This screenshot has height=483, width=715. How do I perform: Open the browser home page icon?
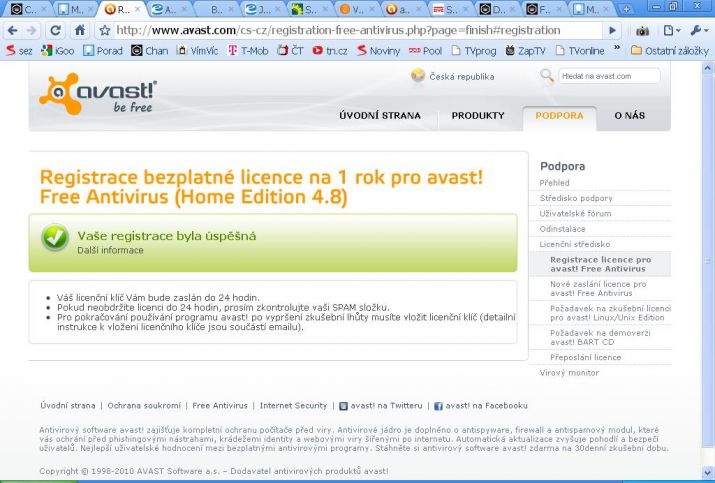[x=80, y=31]
